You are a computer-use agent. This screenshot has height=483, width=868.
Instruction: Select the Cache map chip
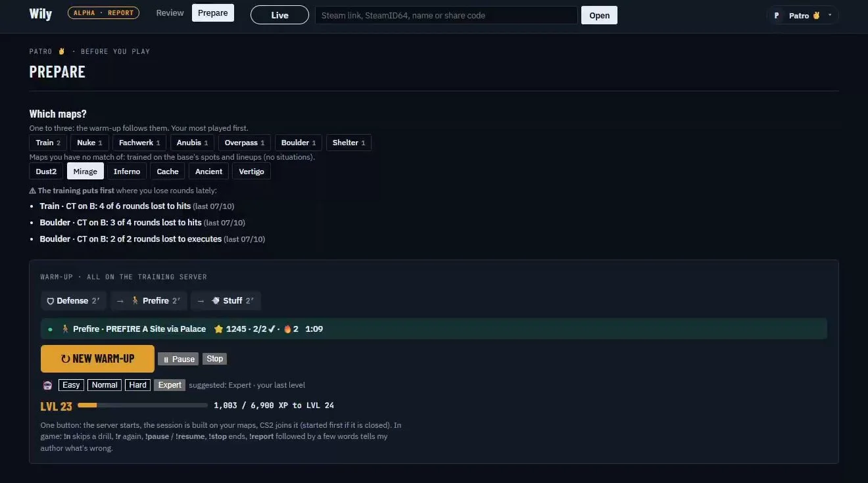click(168, 172)
